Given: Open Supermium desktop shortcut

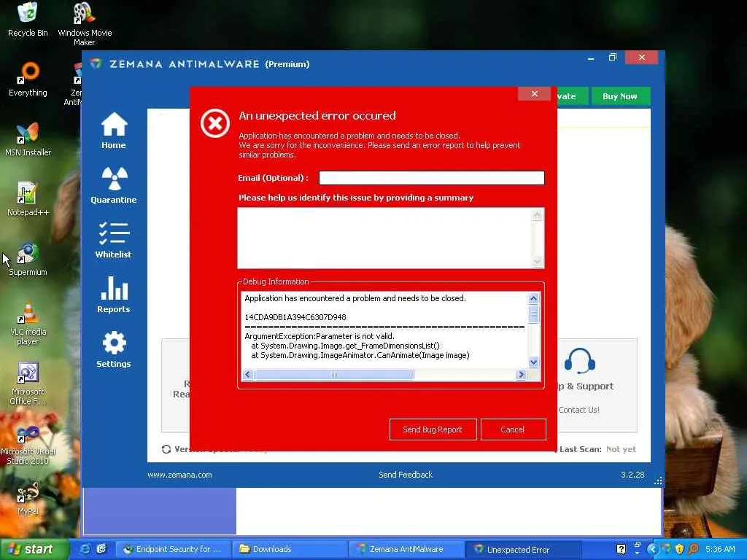Looking at the screenshot, I should pyautogui.click(x=28, y=259).
